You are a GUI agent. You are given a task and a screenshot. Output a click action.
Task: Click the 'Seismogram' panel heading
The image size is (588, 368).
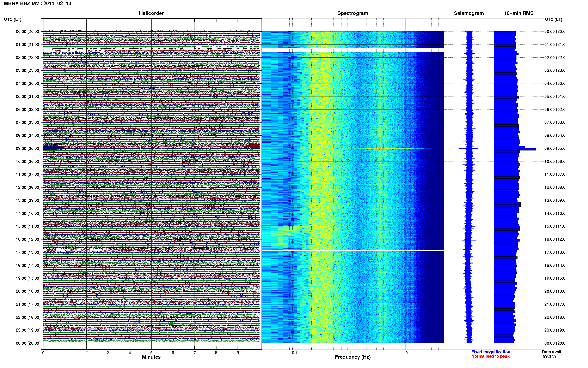[469, 13]
